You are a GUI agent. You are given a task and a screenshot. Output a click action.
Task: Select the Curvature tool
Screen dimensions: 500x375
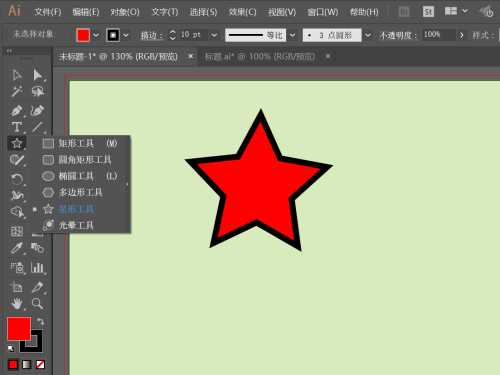tap(38, 111)
